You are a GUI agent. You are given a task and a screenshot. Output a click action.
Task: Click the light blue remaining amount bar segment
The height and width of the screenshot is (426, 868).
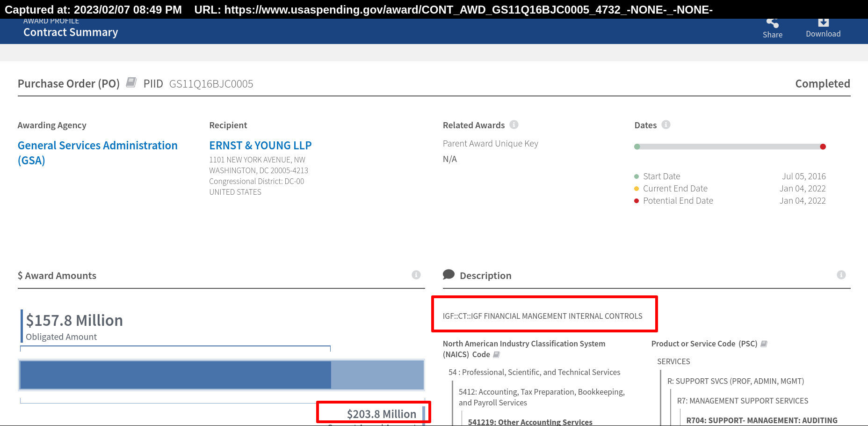(x=377, y=375)
